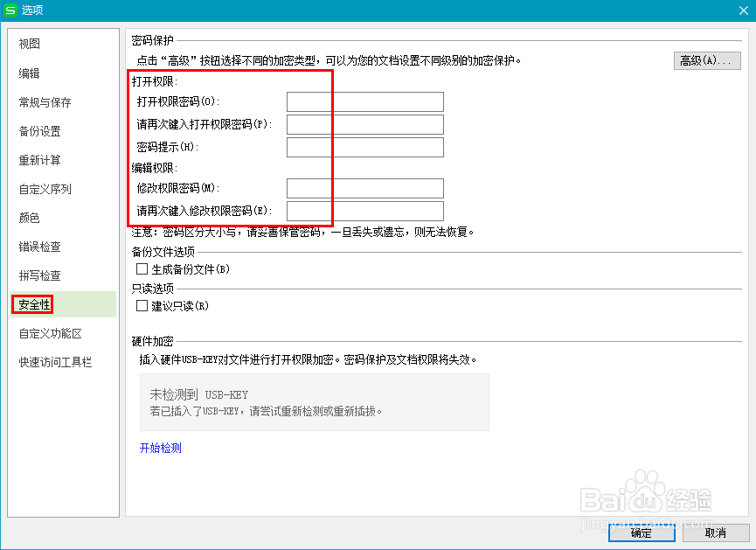The image size is (756, 550).
Task: Open the 备份设置 category
Action: [x=41, y=130]
